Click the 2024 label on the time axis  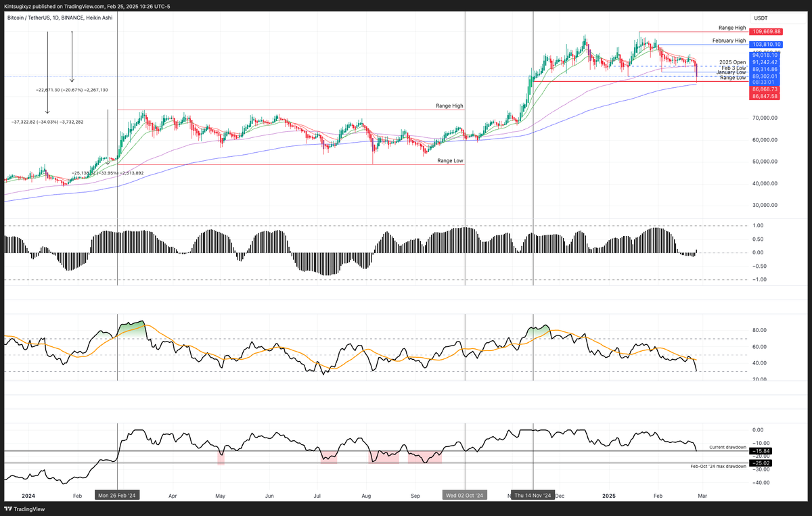pyautogui.click(x=28, y=495)
